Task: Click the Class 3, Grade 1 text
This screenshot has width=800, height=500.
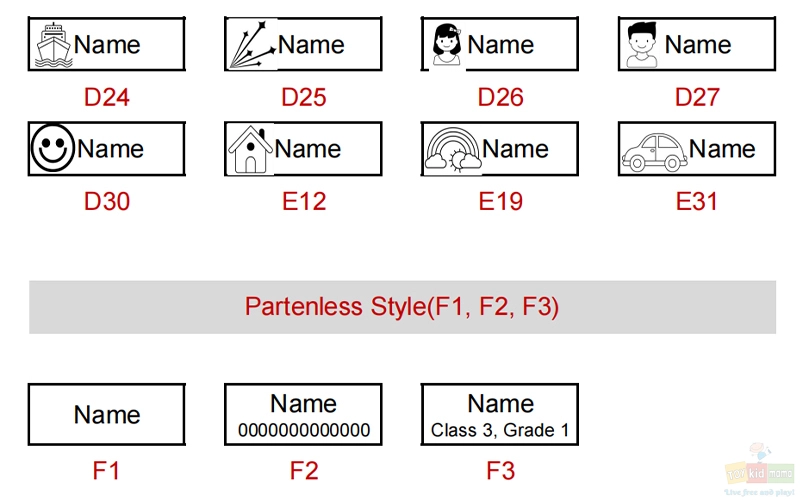Action: [x=500, y=430]
